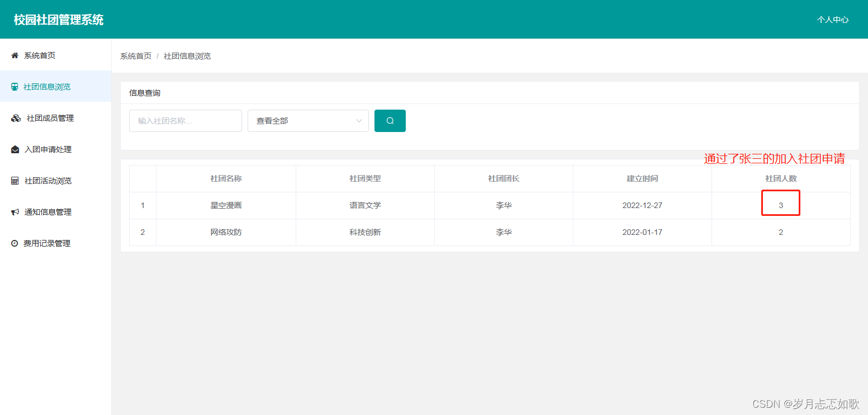Click the 校园社团管理系统 title
Screen dimensions: 868x415
click(59, 20)
